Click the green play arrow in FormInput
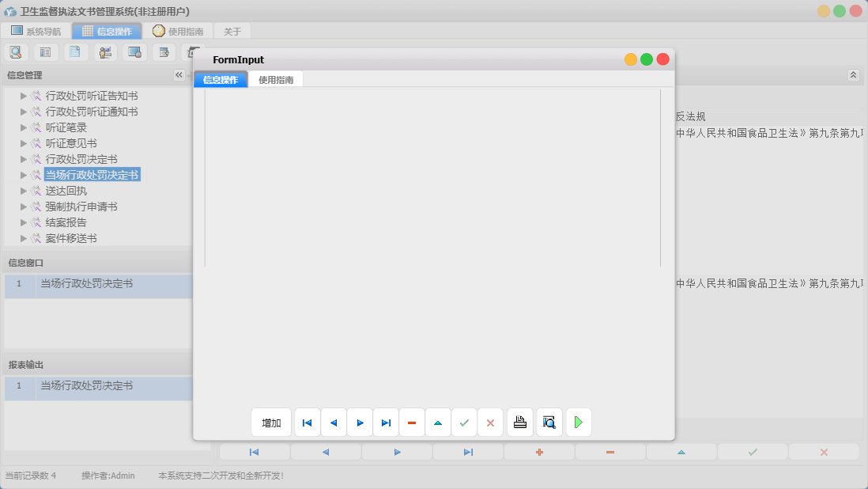The image size is (868, 489). (x=579, y=423)
